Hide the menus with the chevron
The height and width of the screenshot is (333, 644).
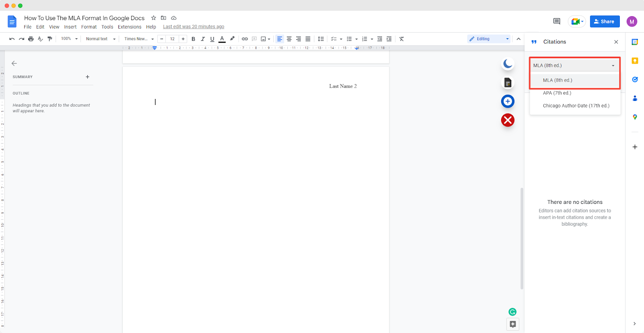tap(518, 39)
